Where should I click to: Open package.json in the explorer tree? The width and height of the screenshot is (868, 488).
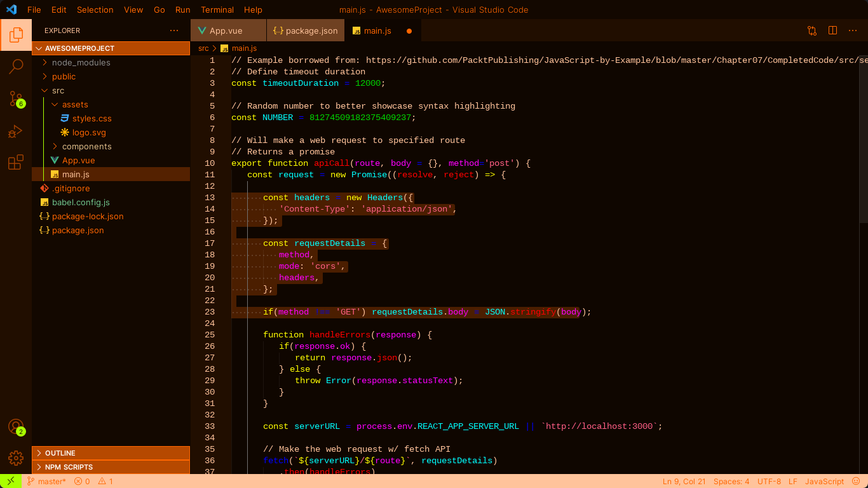[111, 230]
